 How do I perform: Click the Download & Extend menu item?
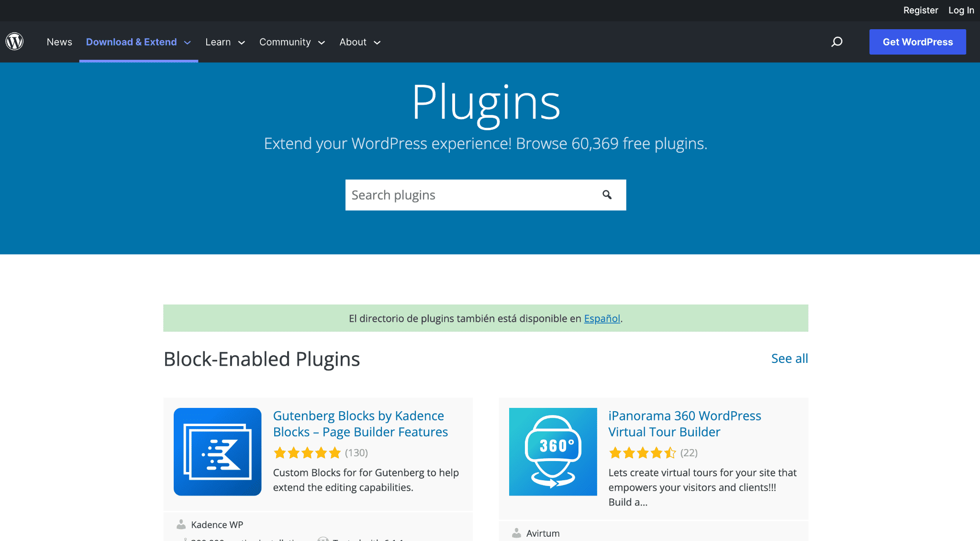132,42
